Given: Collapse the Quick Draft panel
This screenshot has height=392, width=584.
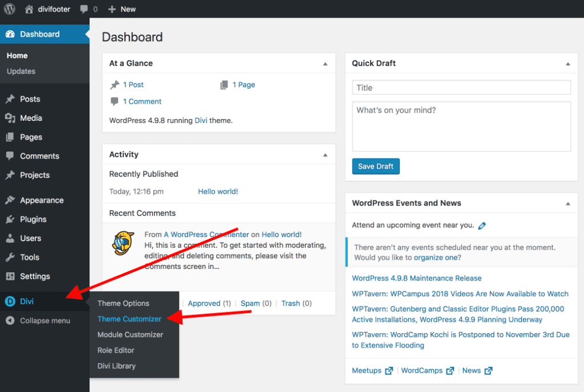Looking at the screenshot, I should (x=568, y=64).
